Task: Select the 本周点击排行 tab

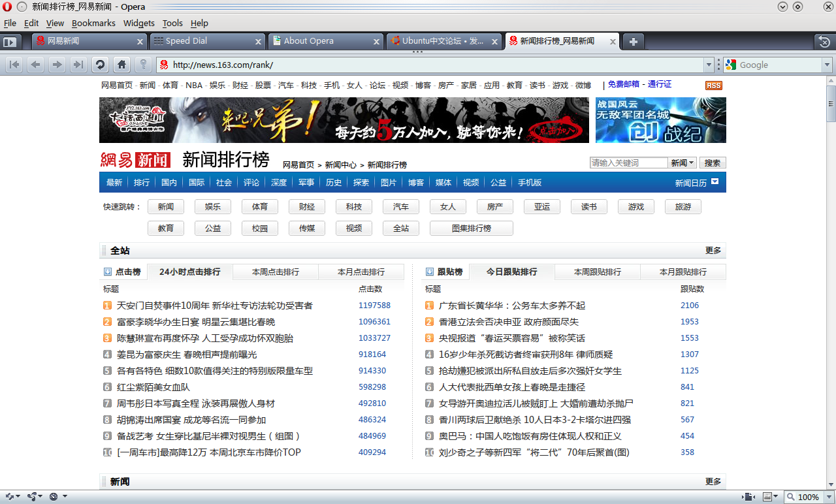Action: click(x=276, y=272)
